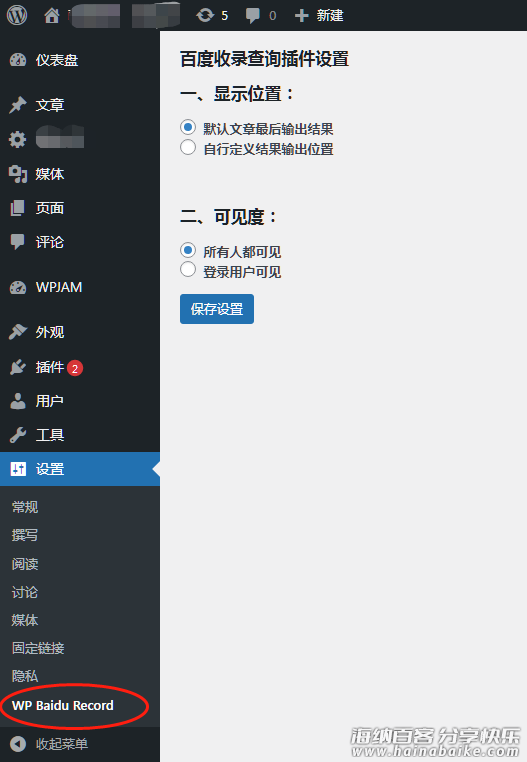Collapse the sidebar with 收起菜单

(x=49, y=744)
